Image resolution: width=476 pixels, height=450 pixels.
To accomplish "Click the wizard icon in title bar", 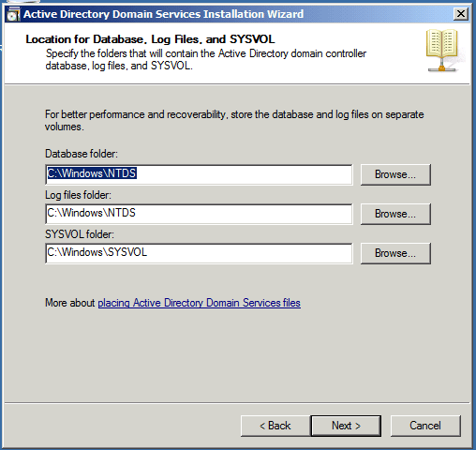I will tap(13, 14).
